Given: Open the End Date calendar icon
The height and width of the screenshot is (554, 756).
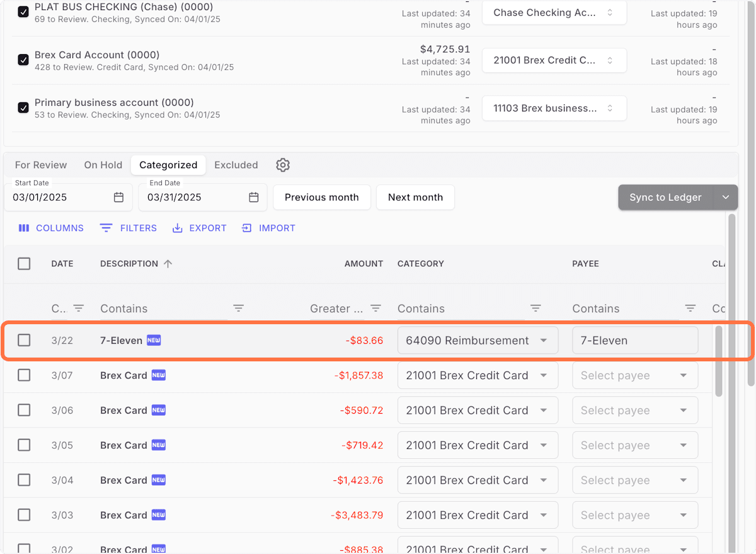Looking at the screenshot, I should (253, 197).
